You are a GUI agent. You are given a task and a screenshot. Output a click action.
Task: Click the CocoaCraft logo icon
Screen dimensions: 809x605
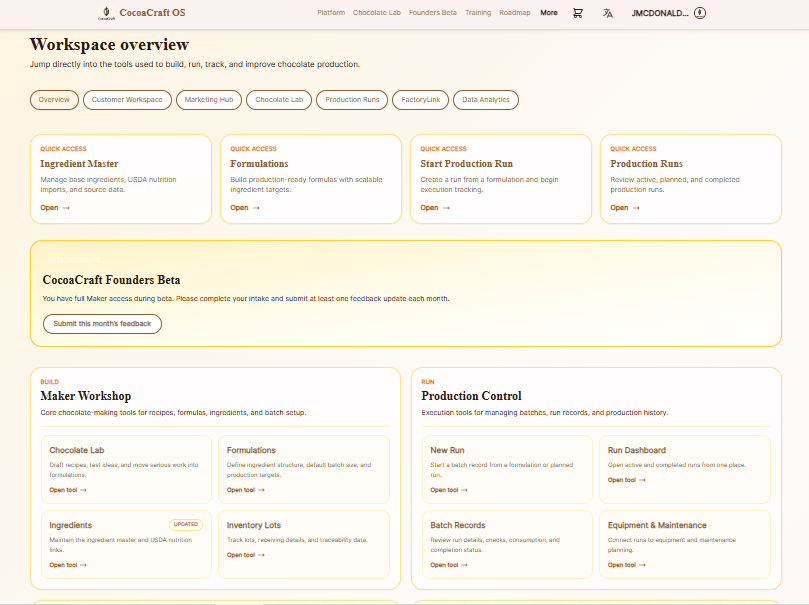(106, 13)
